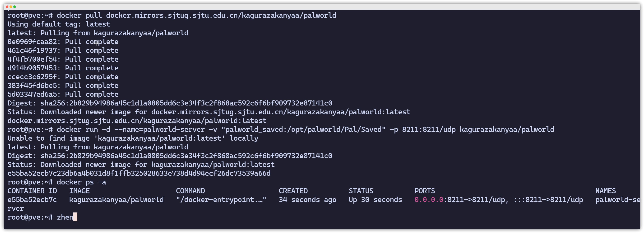Click the '/docker-entrypoint.…' command value

tap(221, 200)
